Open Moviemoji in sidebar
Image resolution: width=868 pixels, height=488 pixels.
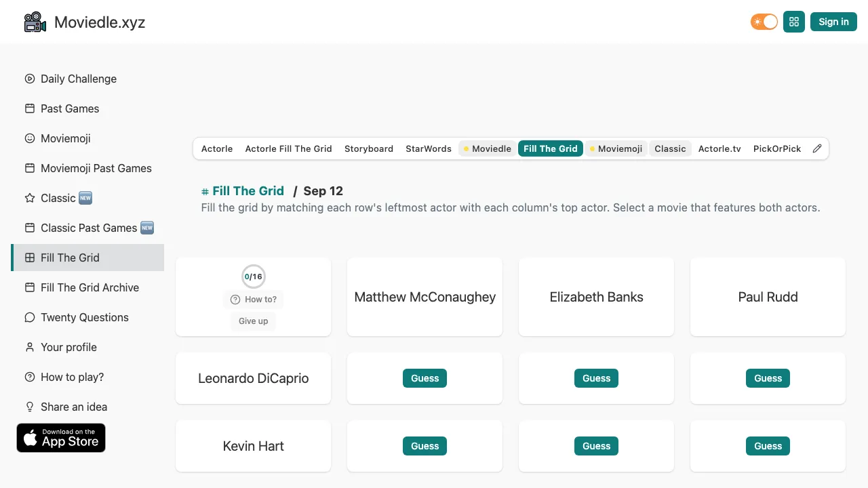tap(87, 138)
